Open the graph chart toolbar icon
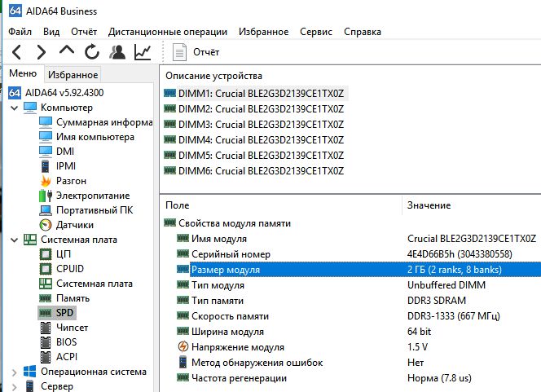This screenshot has height=392, width=541. 143,52
